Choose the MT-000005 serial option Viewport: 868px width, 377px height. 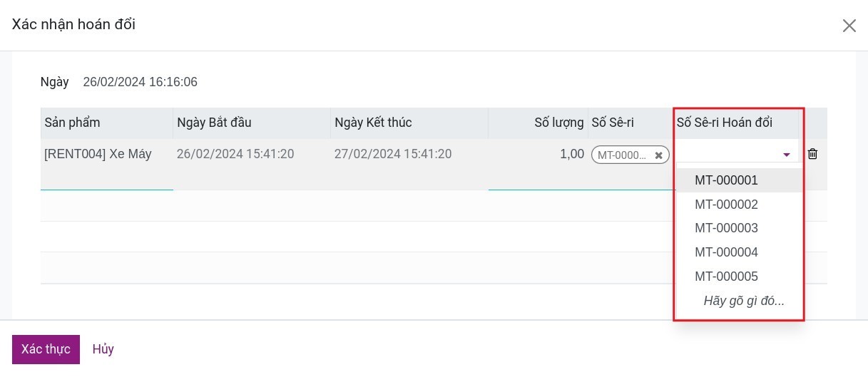(x=726, y=277)
